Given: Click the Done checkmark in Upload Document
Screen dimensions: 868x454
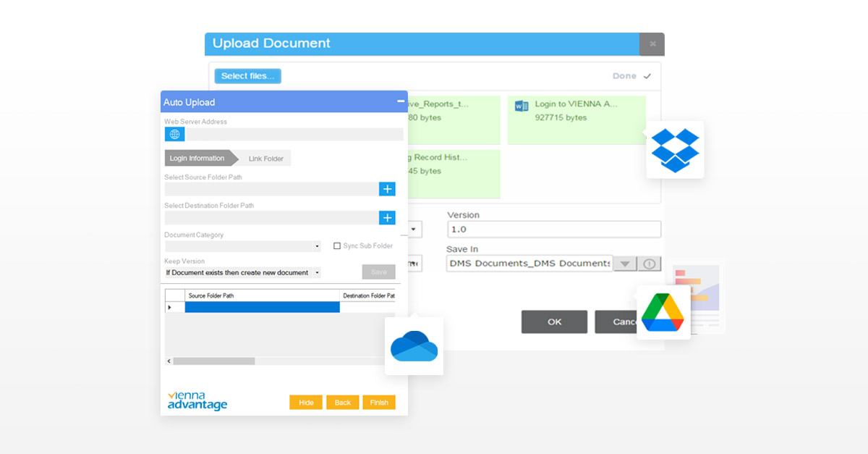Looking at the screenshot, I should [x=647, y=76].
